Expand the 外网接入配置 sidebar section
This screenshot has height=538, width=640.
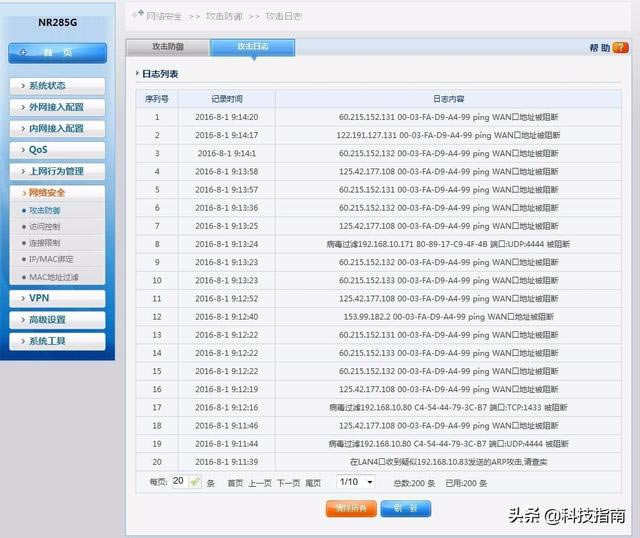(57, 107)
